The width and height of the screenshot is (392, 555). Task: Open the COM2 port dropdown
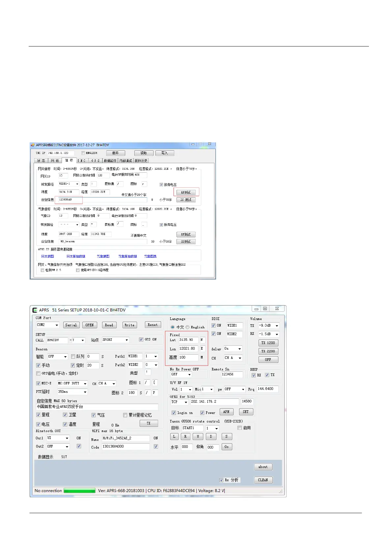click(57, 325)
